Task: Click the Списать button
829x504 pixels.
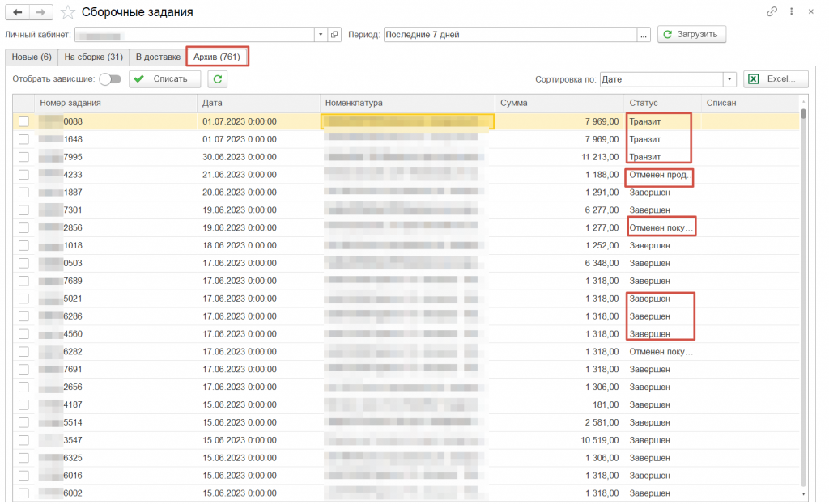Action: (x=165, y=78)
